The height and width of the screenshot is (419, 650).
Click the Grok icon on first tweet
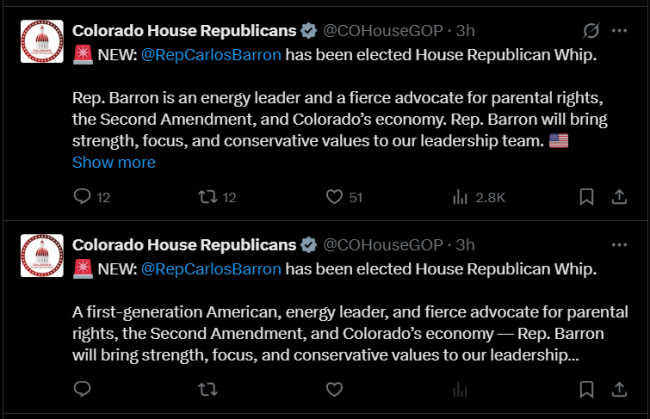coord(590,30)
